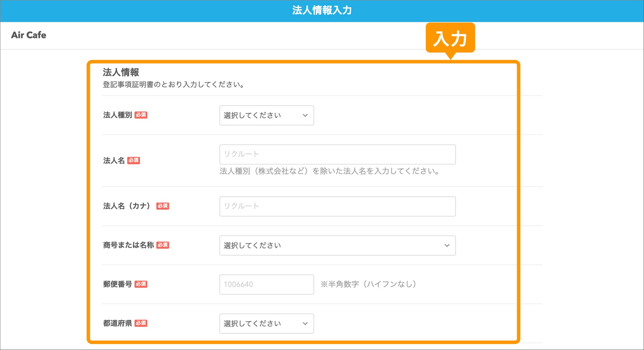644x350 pixels.
Task: Click the 必須 badge beside 法人種別
Action: pos(141,115)
